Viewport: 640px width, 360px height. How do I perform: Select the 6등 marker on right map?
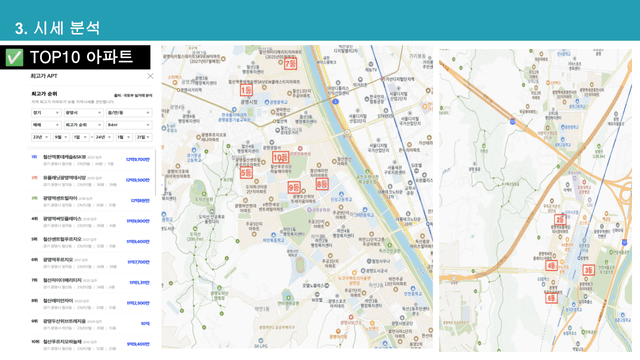click(x=551, y=298)
